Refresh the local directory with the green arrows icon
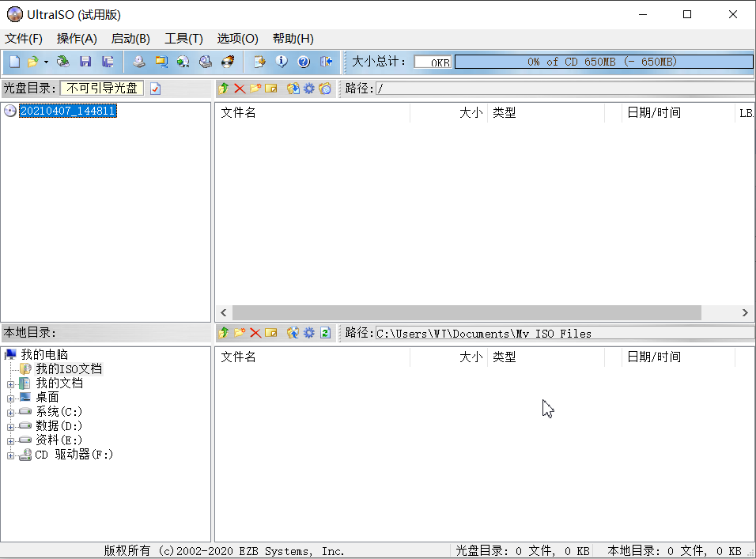The image size is (756, 559). point(326,333)
